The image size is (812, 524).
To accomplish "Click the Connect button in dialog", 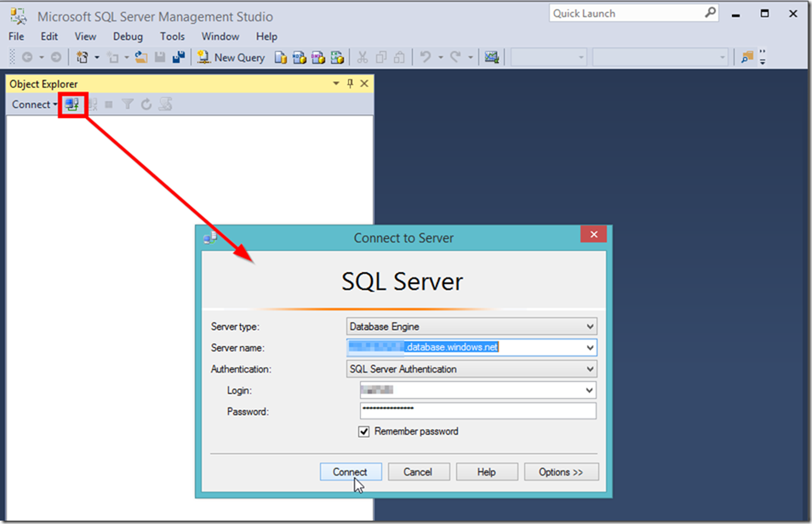I will click(x=351, y=472).
